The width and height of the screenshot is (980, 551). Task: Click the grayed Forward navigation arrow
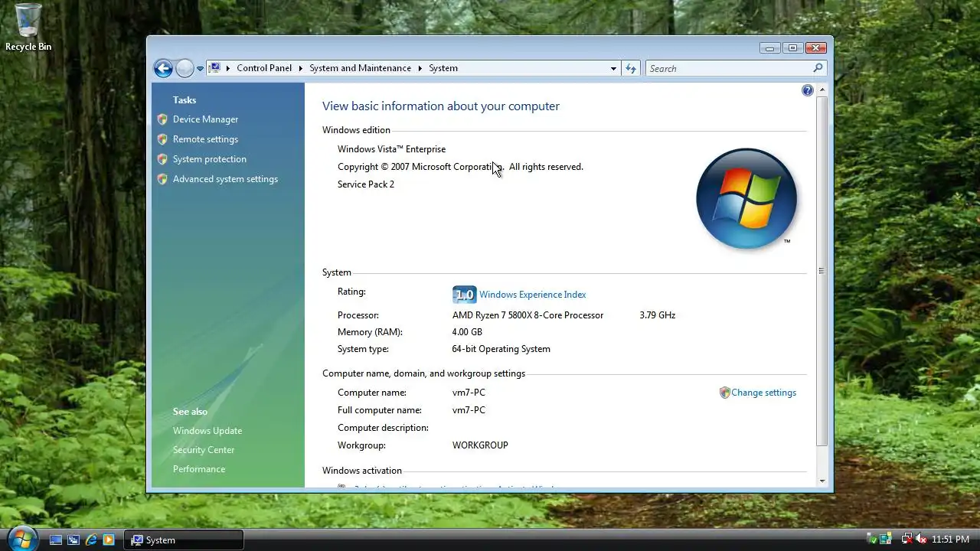coord(185,68)
